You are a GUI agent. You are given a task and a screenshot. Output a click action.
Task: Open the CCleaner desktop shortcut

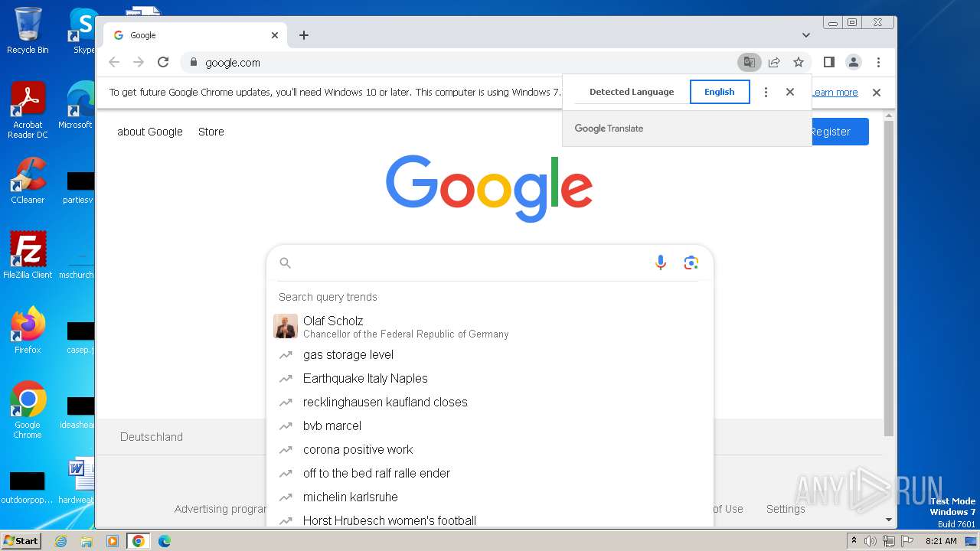point(28,181)
